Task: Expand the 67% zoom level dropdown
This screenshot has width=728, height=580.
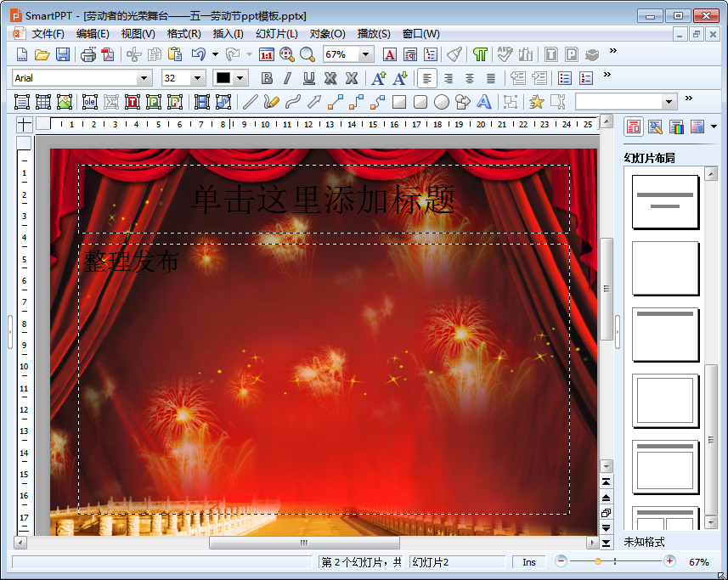Action: click(x=366, y=54)
